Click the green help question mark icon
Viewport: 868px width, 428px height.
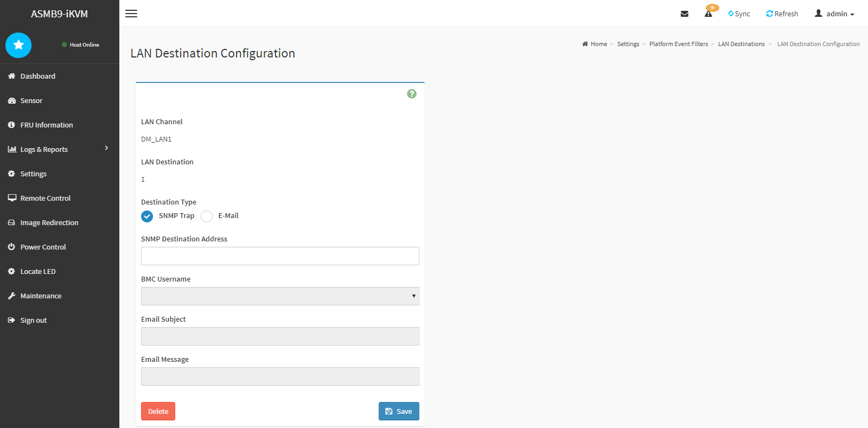tap(412, 94)
